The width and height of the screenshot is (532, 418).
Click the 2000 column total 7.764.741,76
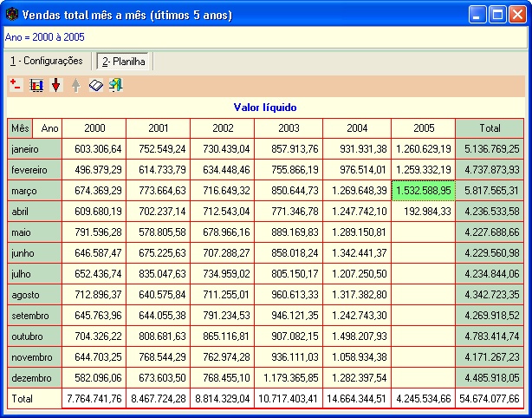coord(94,399)
